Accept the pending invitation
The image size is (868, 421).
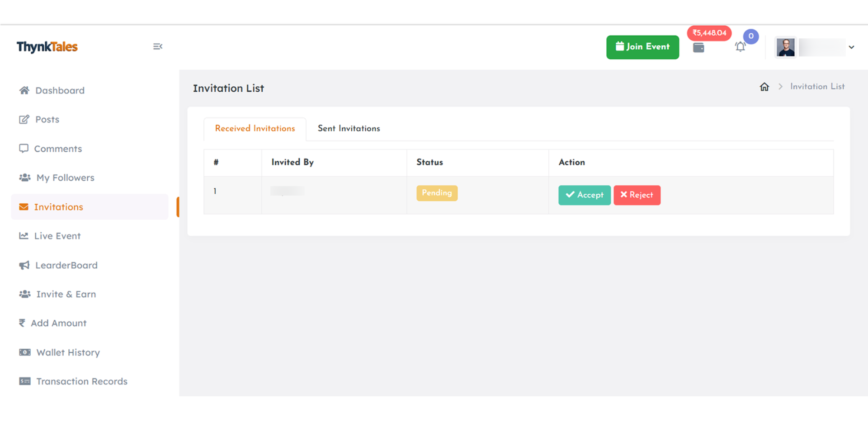coord(584,195)
